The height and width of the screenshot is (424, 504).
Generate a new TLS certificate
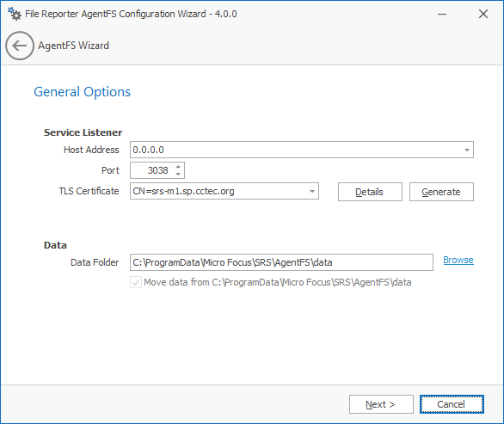pyautogui.click(x=441, y=192)
